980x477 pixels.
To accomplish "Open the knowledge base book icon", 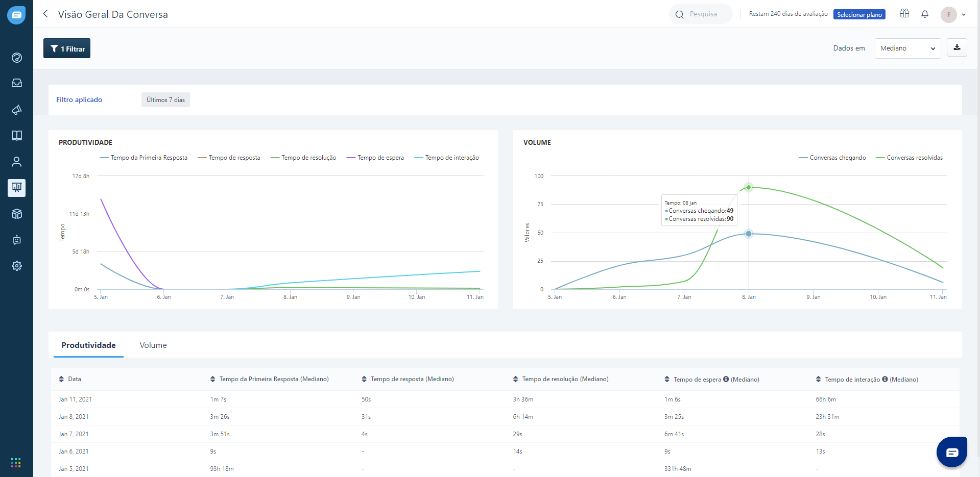I will click(x=17, y=135).
